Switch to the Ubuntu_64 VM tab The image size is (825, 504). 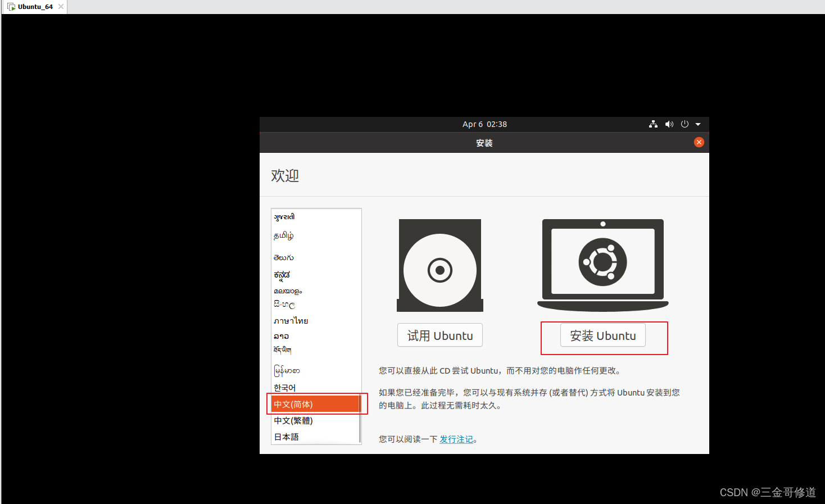tap(35, 7)
